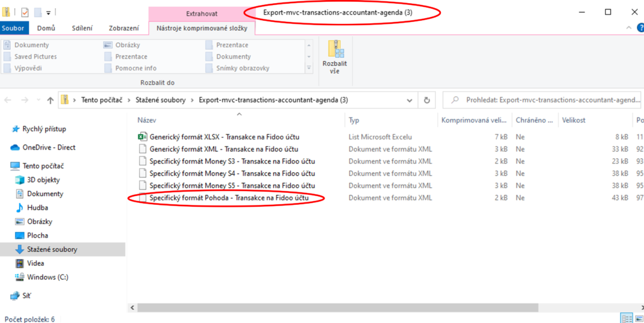Click the Rychlý přístup star icon
Viewport: 644px width, 323px height.
pos(16,129)
